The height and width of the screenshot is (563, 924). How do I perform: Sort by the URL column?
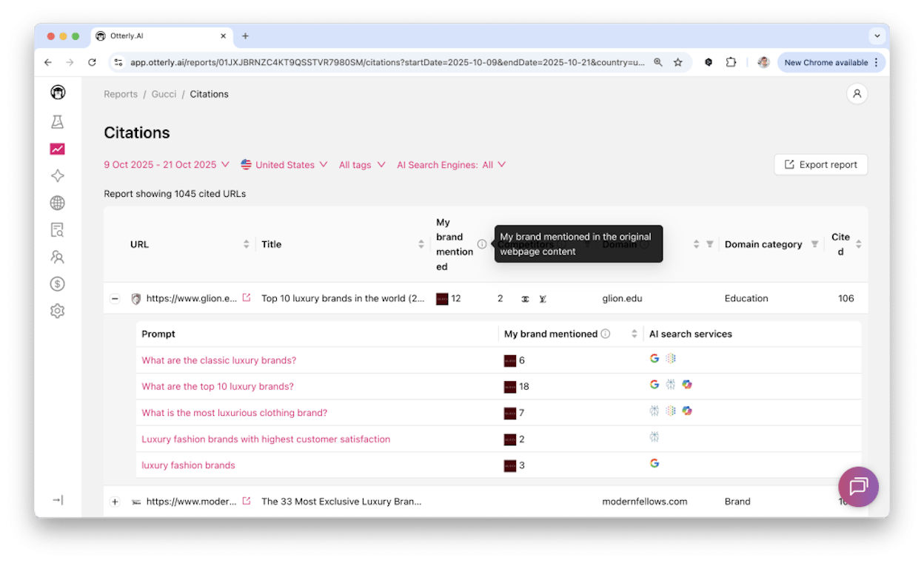pos(247,244)
